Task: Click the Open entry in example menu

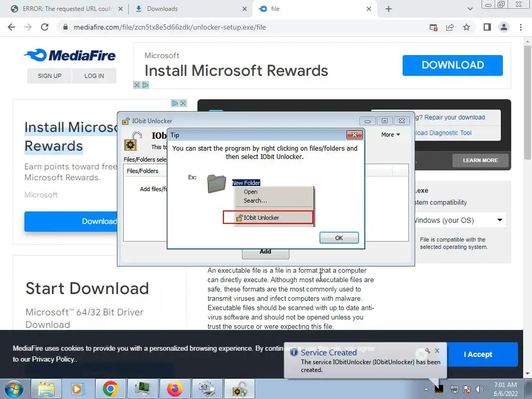Action: [250, 192]
